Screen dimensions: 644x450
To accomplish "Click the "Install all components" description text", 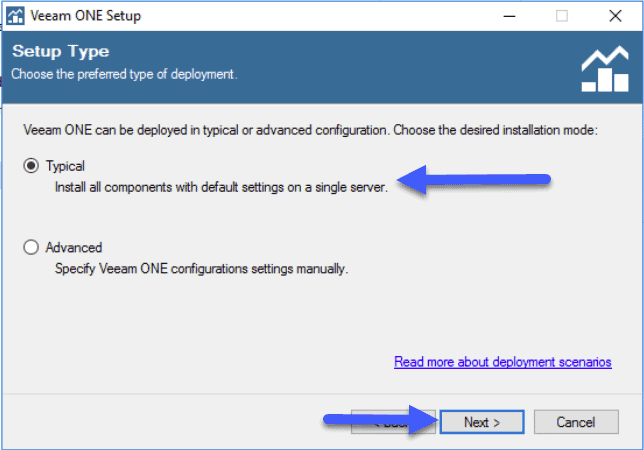I will pyautogui.click(x=221, y=187).
